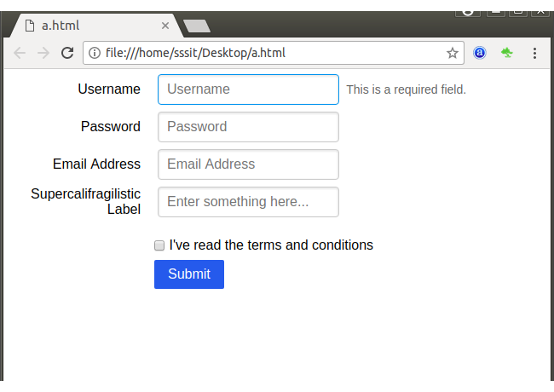Select the 'Enter something here...' field
Viewport: 554px width, 392px height.
click(x=248, y=202)
